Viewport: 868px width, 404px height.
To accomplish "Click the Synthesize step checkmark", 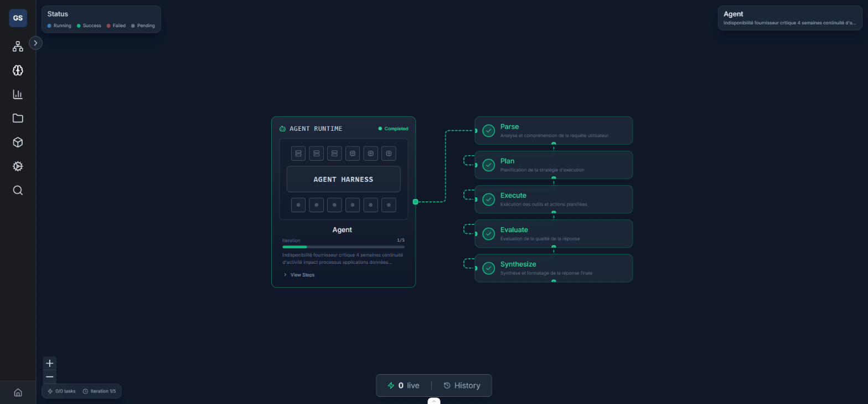I will (488, 268).
